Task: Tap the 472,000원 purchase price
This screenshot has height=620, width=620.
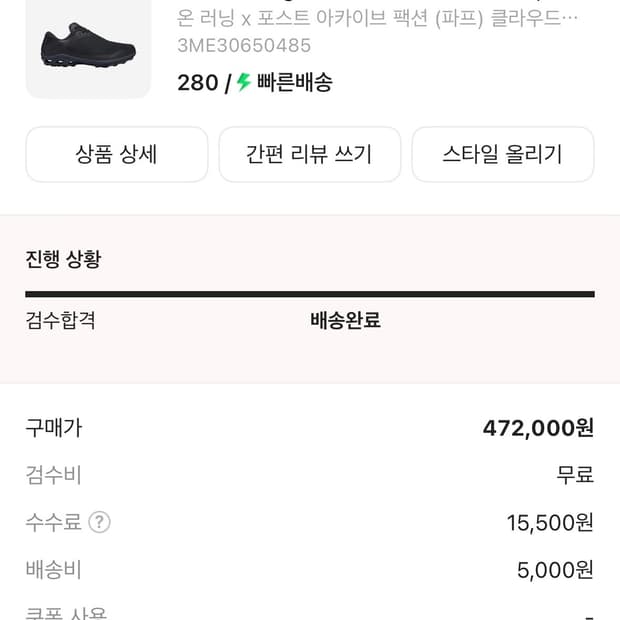Action: tap(538, 428)
